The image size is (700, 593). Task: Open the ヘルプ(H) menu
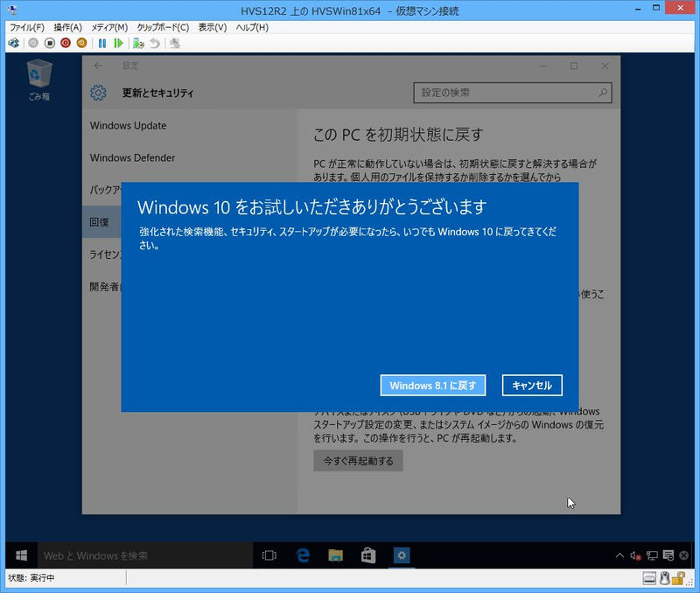(x=252, y=28)
